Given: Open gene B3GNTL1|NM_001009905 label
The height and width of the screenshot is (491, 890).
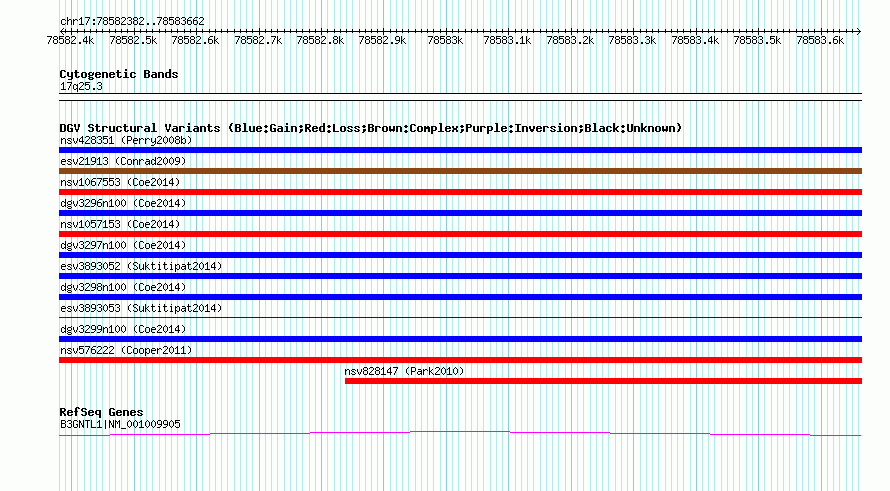Looking at the screenshot, I should coord(120,424).
